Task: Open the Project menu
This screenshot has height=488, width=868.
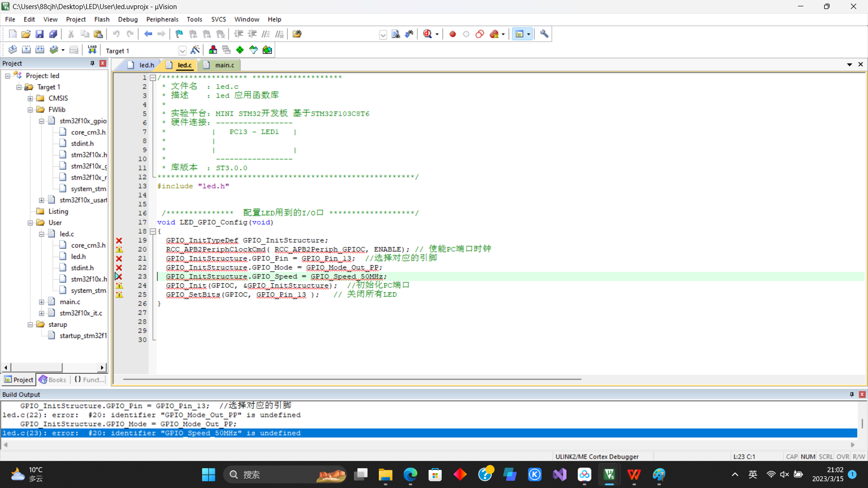Action: click(x=75, y=19)
